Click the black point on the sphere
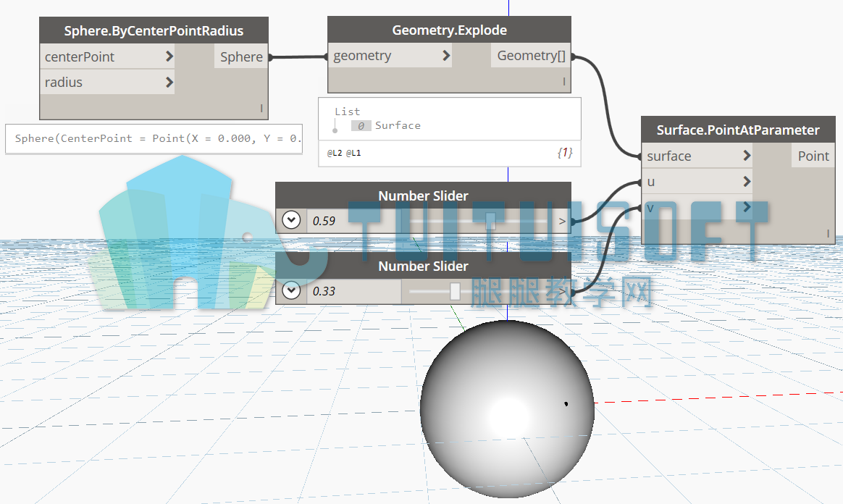Screen dimensions: 843x504 coord(566,403)
